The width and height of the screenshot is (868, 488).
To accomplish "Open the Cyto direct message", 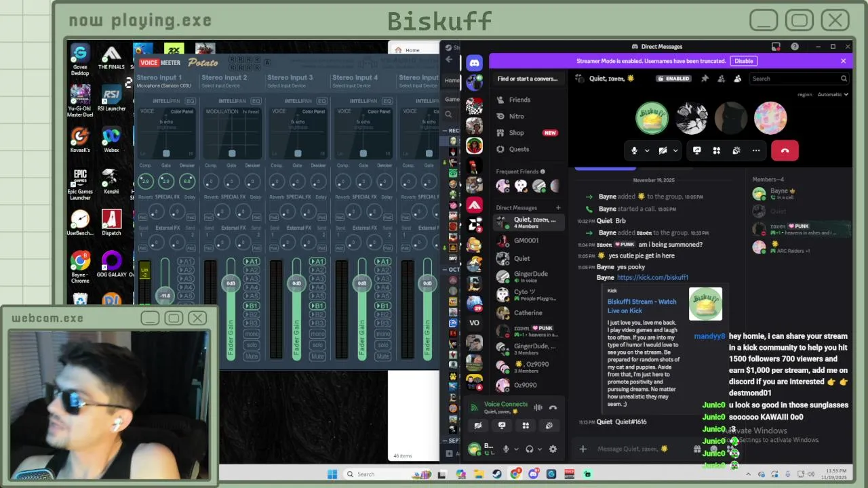I will [x=528, y=295].
